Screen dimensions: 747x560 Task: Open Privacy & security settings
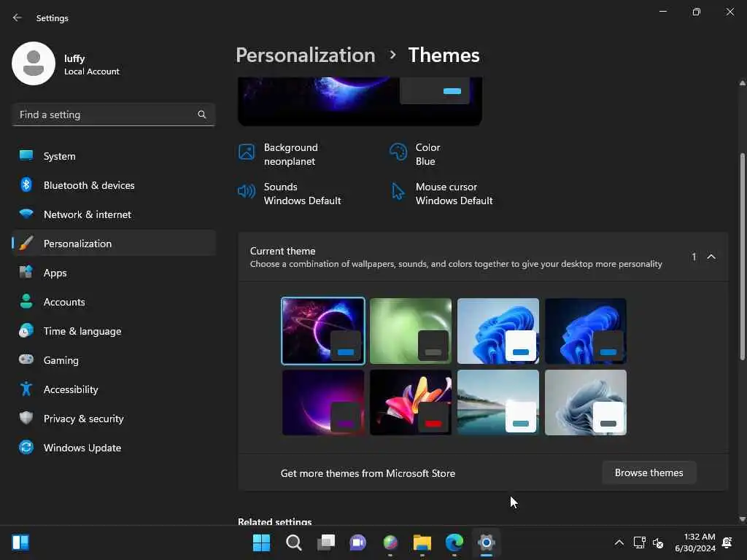pos(113,419)
